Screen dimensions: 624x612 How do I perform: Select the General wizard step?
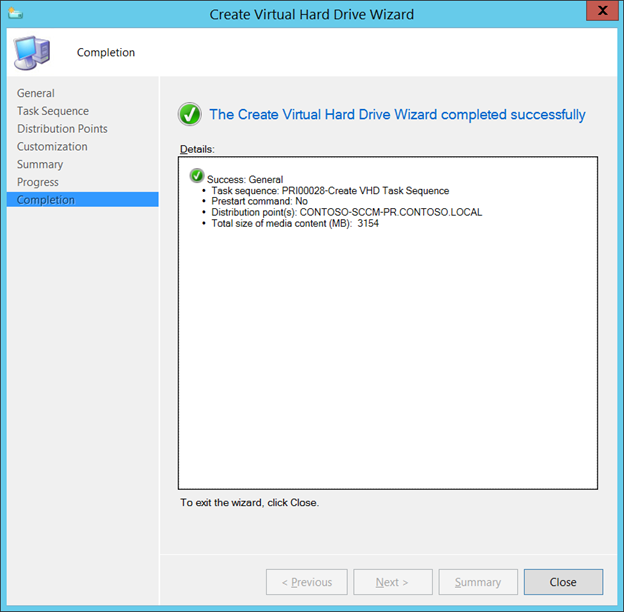[x=36, y=93]
